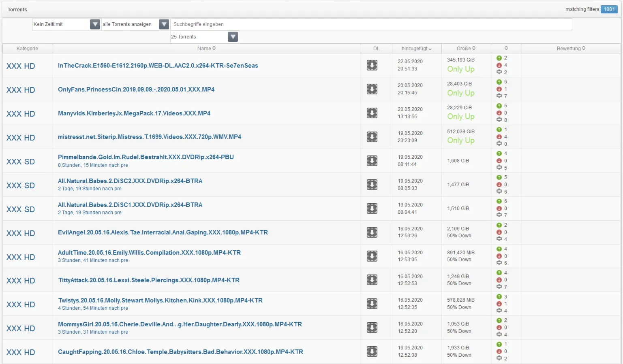The height and width of the screenshot is (364, 623).
Task: Download the 512,039 GiB torrent
Action: tap(372, 137)
